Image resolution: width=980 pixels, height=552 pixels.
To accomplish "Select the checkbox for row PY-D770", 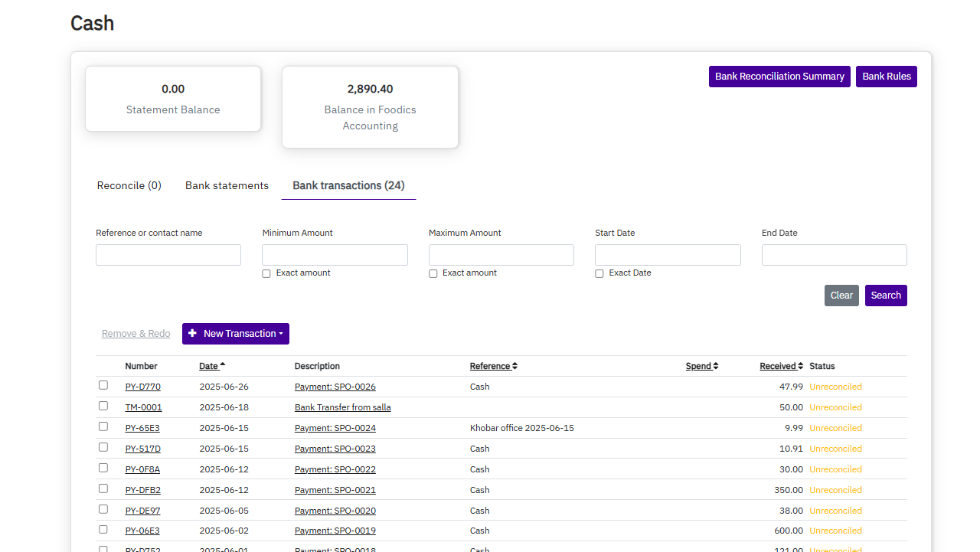I will (x=103, y=385).
